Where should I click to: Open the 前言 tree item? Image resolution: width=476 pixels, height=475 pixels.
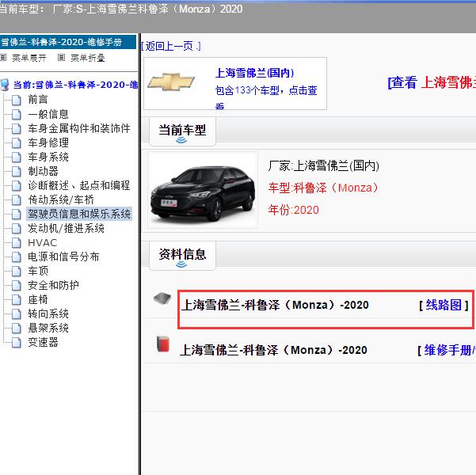tap(38, 100)
